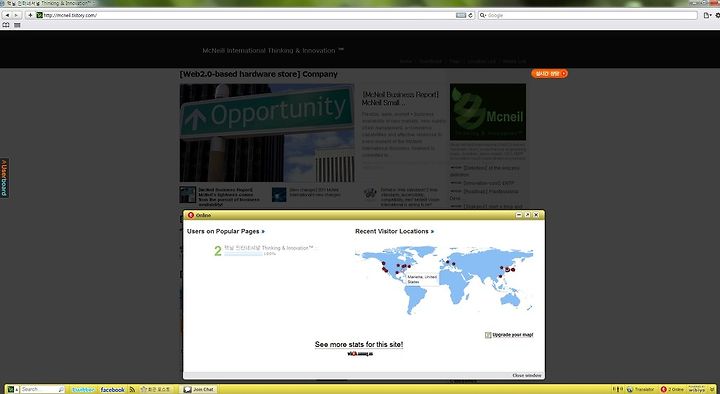This screenshot has width=720, height=394.
Task: Open the starred recent posts button in toolbar
Action: coord(155,389)
